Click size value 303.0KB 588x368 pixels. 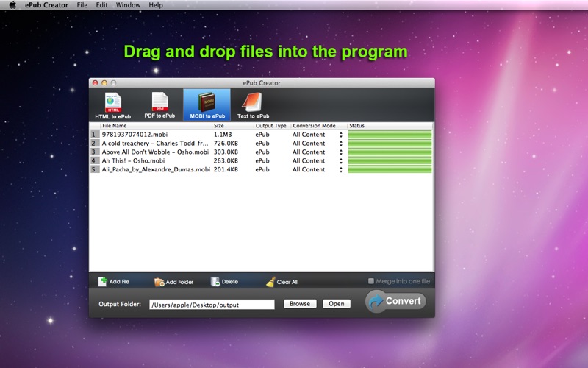(226, 152)
